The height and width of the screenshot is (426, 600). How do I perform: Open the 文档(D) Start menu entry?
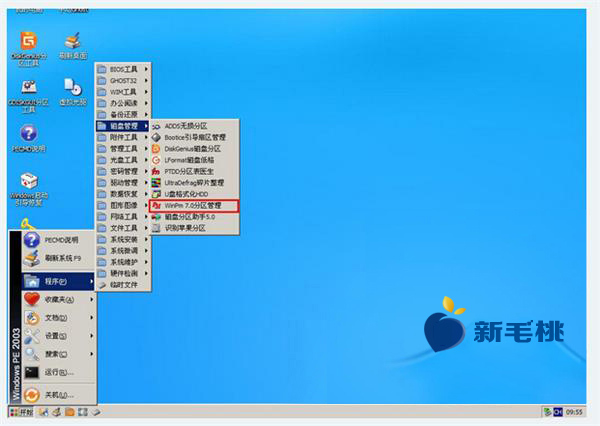pyautogui.click(x=59, y=318)
